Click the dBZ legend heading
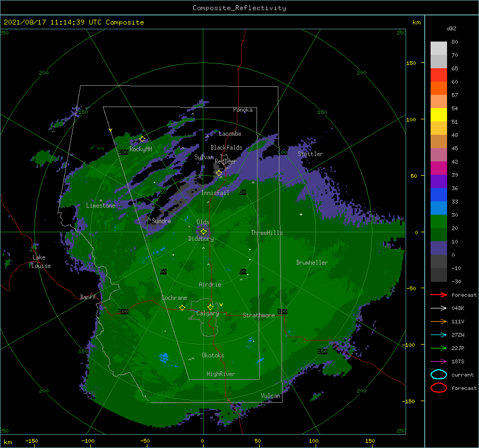This screenshot has height=448, width=479. click(451, 28)
